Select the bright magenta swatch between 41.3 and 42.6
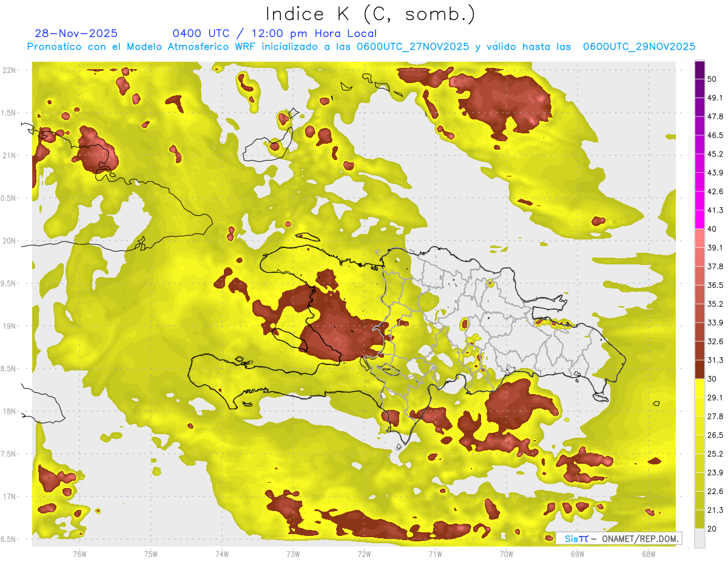 pyautogui.click(x=699, y=200)
